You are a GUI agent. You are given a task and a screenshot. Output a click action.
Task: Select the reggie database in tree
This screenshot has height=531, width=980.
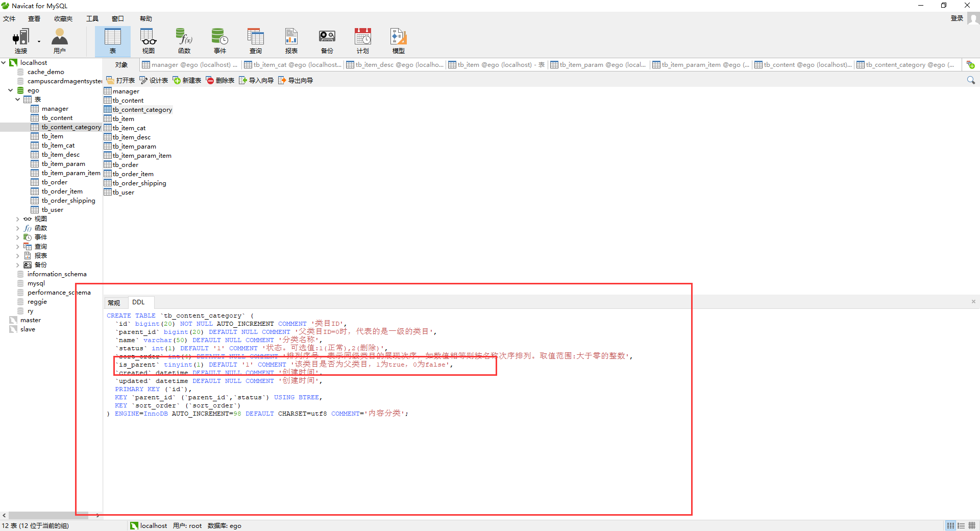pyautogui.click(x=37, y=302)
